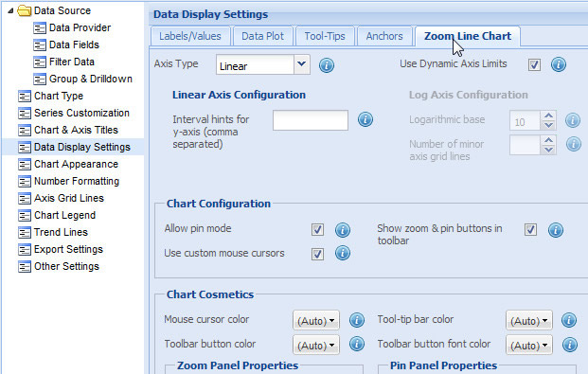
Task: Click the page icon beside Number Formatting
Action: (25, 181)
